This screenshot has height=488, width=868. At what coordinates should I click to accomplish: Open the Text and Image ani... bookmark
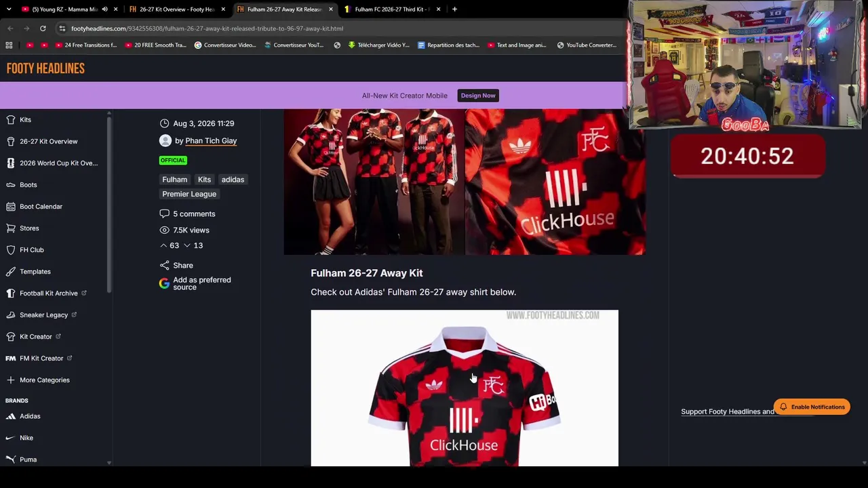coord(516,45)
